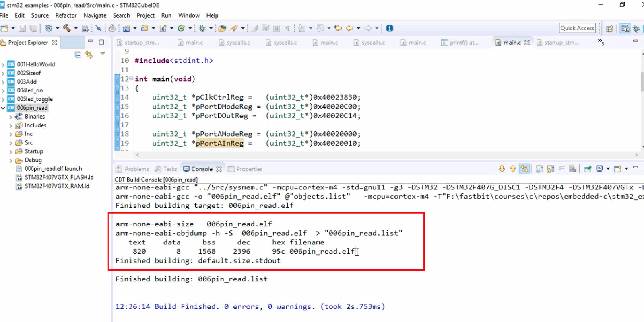This screenshot has width=644, height=322.
Task: Click the Save All icon
Action: (34, 28)
